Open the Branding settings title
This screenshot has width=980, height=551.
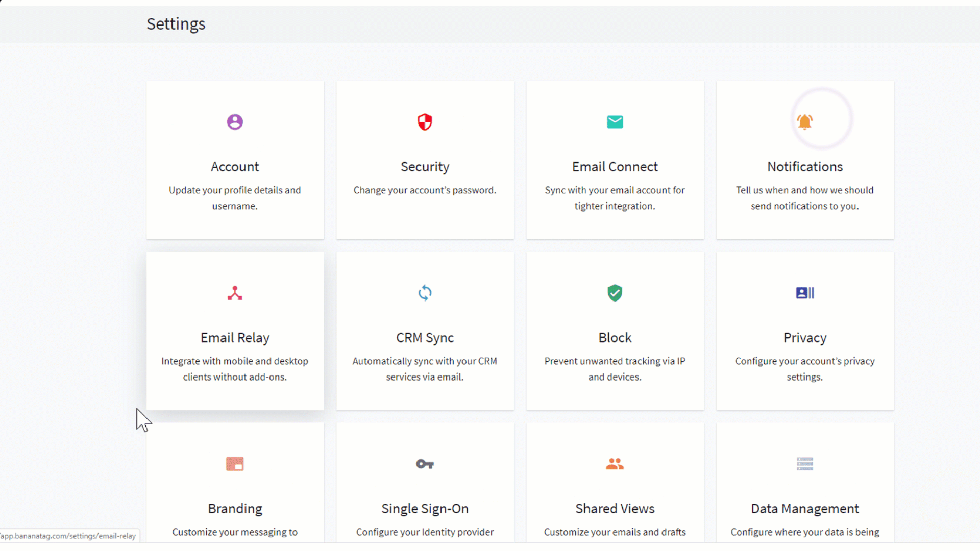[x=235, y=509]
